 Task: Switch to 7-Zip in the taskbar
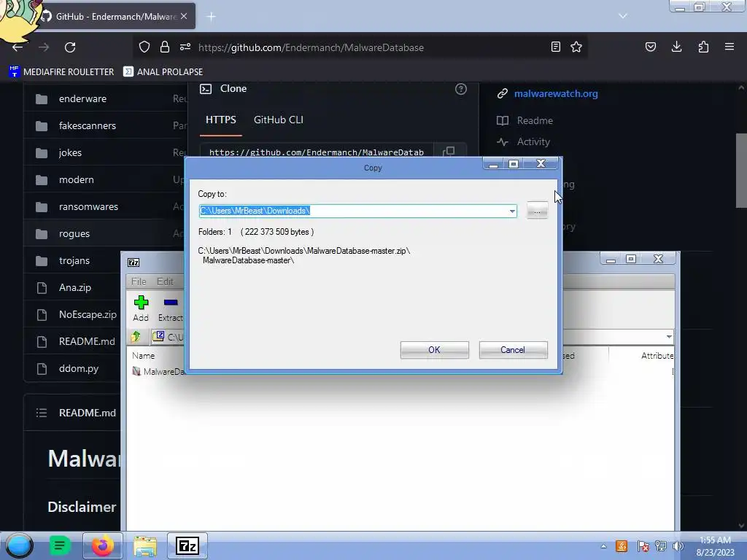point(187,545)
